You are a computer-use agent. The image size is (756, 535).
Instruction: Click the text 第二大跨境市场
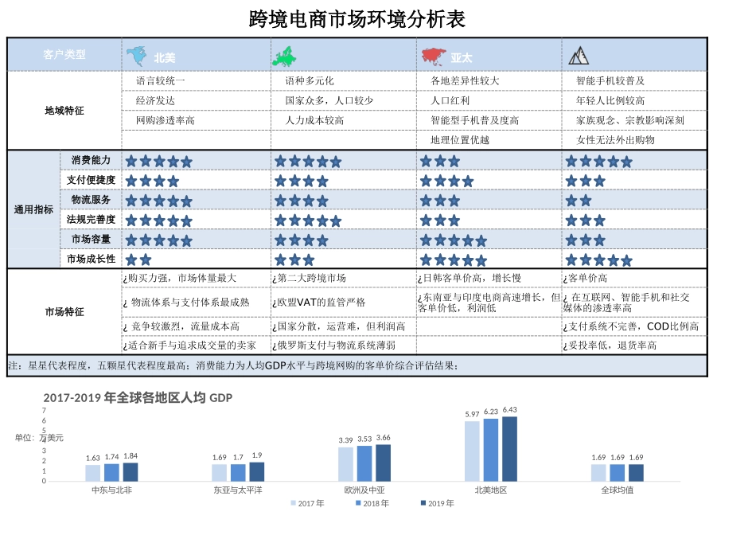click(x=311, y=279)
